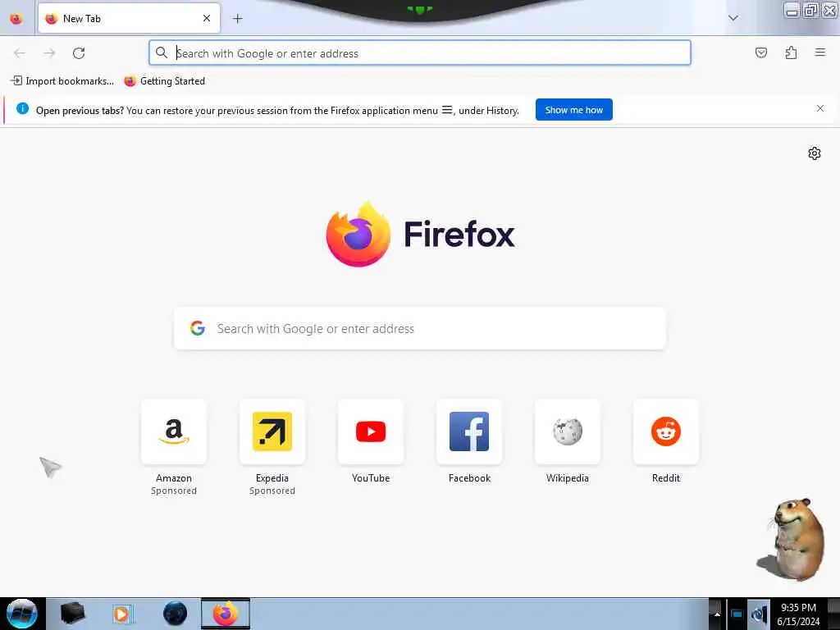
Task: Click the taskbar clock showing 9:35 PM
Action: pyautogui.click(x=799, y=614)
